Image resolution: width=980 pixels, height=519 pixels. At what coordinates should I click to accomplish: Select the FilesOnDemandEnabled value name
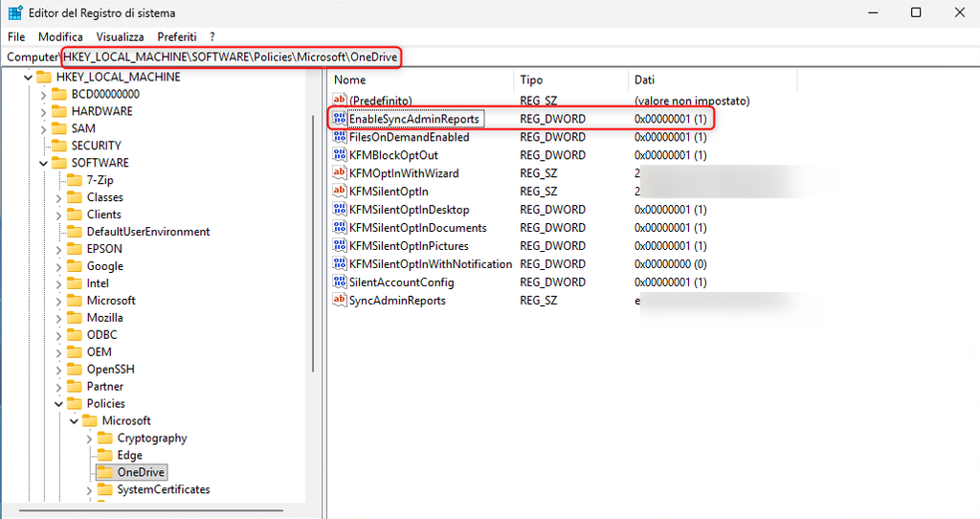tap(410, 137)
